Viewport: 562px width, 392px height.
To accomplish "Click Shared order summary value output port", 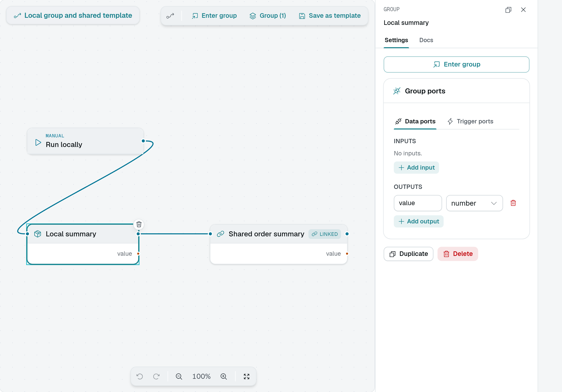I will [x=347, y=254].
